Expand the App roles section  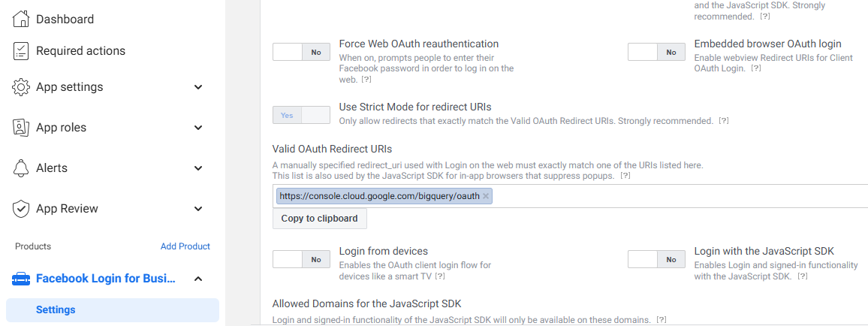(x=198, y=128)
